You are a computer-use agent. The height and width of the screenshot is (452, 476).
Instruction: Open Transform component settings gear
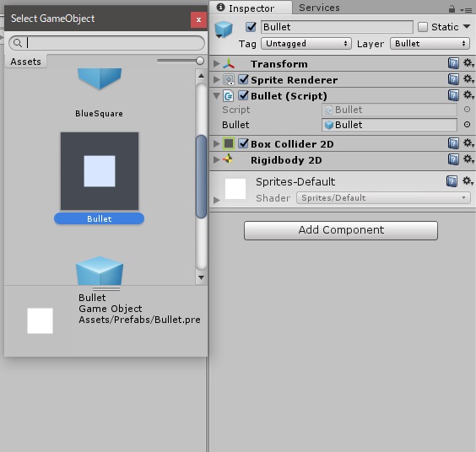click(x=468, y=63)
